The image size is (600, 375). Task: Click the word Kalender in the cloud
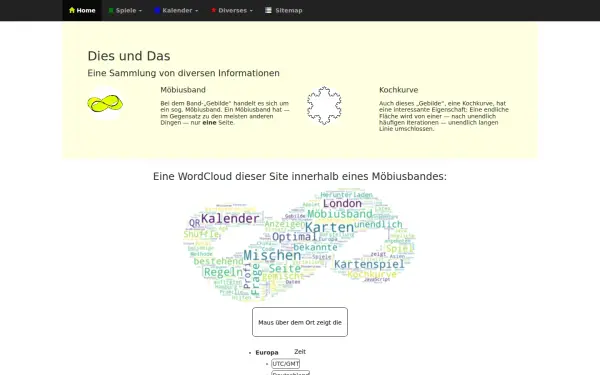point(230,218)
